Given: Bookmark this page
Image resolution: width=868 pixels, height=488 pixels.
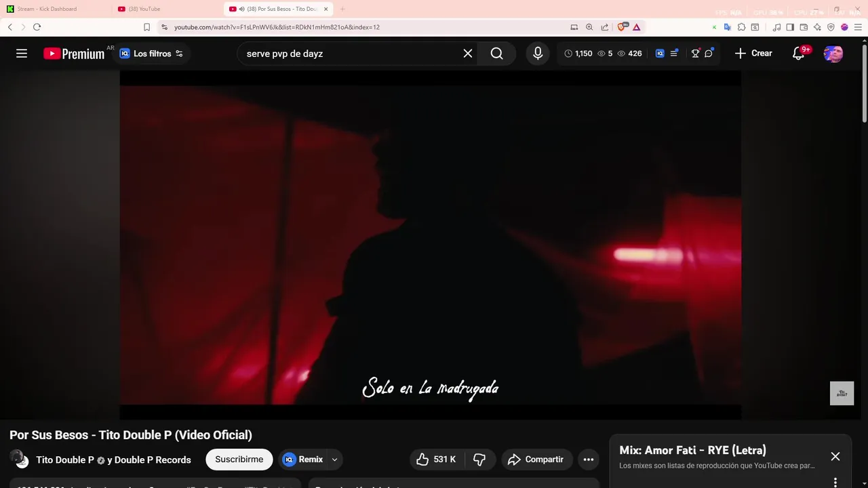Looking at the screenshot, I should [146, 27].
